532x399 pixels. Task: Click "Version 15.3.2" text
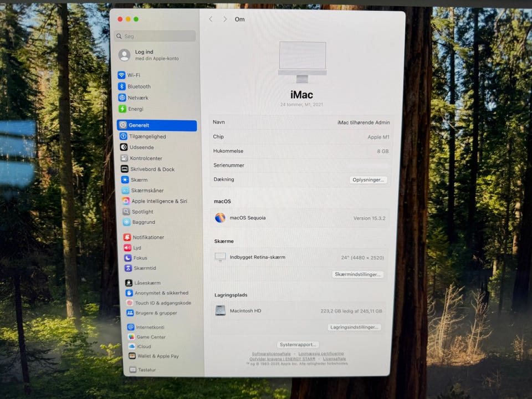369,218
